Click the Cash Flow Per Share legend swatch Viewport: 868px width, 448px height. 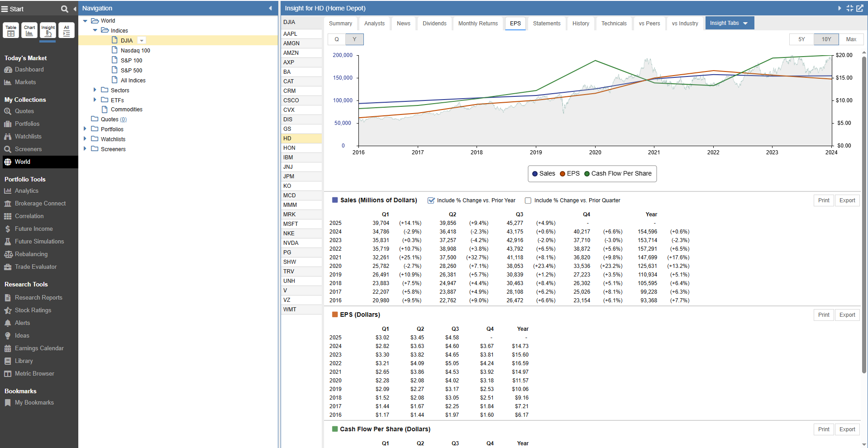point(587,174)
